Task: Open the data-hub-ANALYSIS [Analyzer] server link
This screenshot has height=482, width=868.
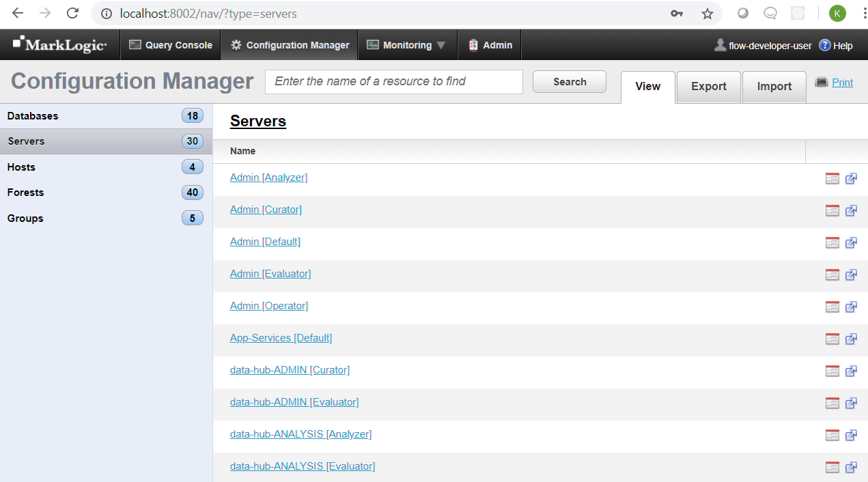Action: 300,434
